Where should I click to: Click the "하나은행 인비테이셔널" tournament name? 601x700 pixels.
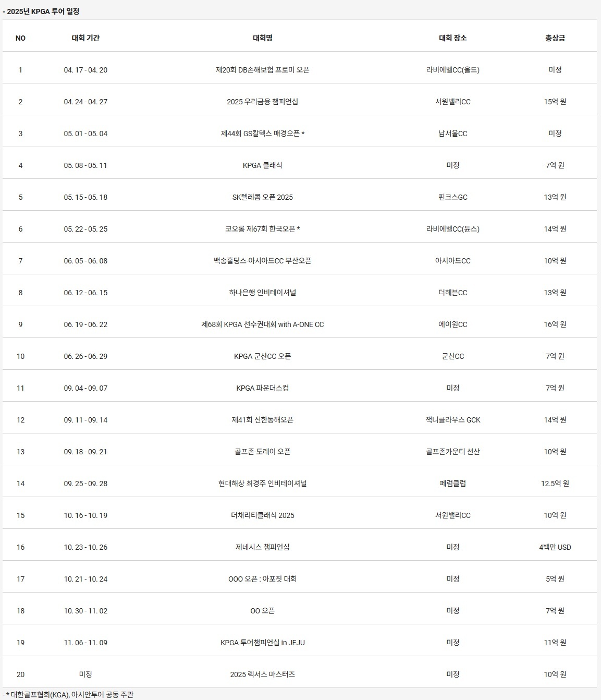pyautogui.click(x=262, y=293)
